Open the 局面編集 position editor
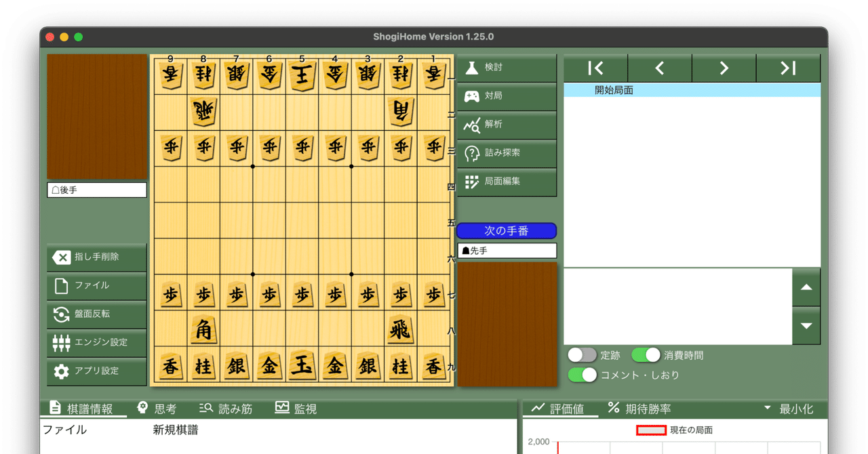868x454 pixels. tap(507, 182)
